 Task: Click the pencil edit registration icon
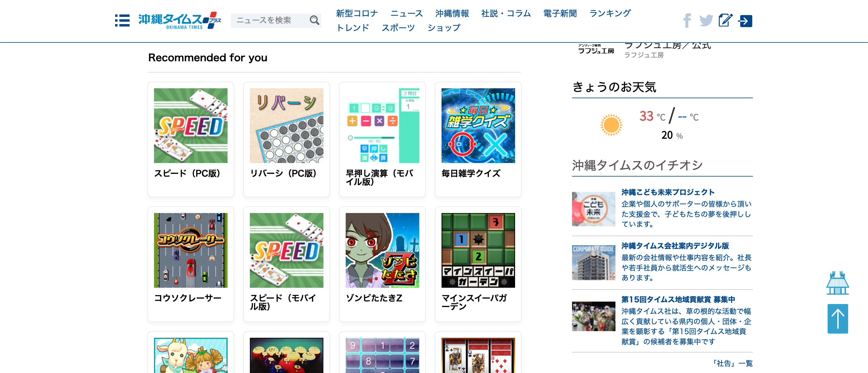[x=725, y=20]
